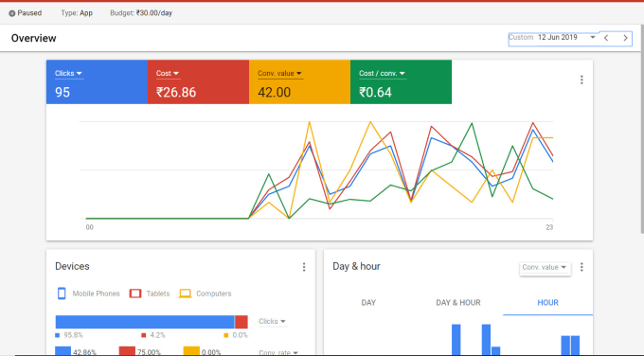Open the Clicks metric dropdown in blue tile
This screenshot has width=644, height=356.
(x=68, y=74)
